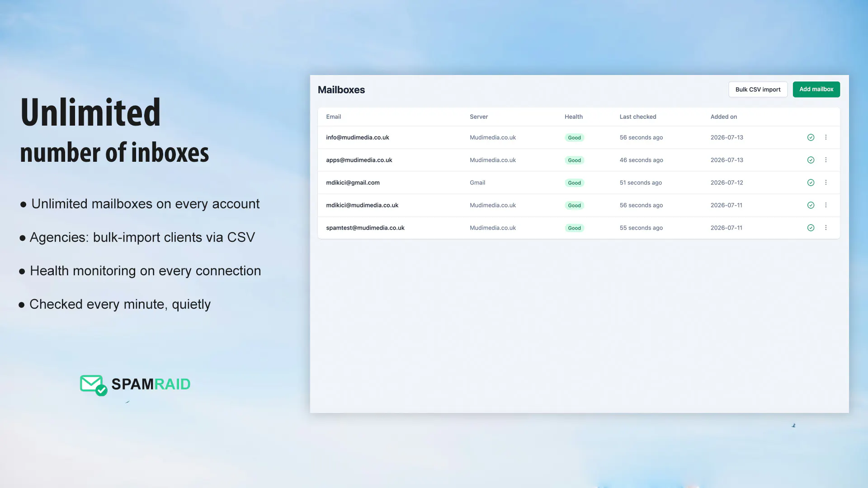This screenshot has width=868, height=488.
Task: Click the Server column header
Action: coord(479,117)
